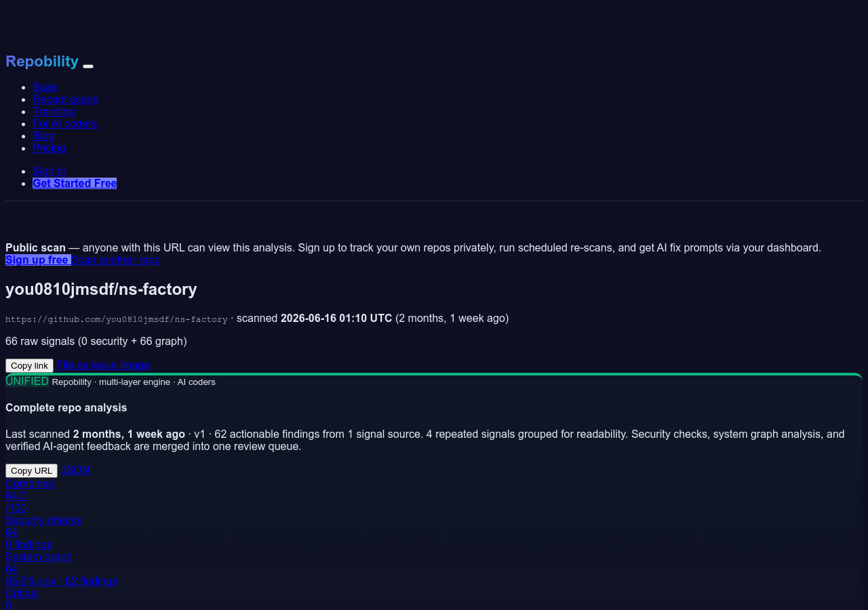
Task: Select the Security checks score card
Action: [x=43, y=532]
